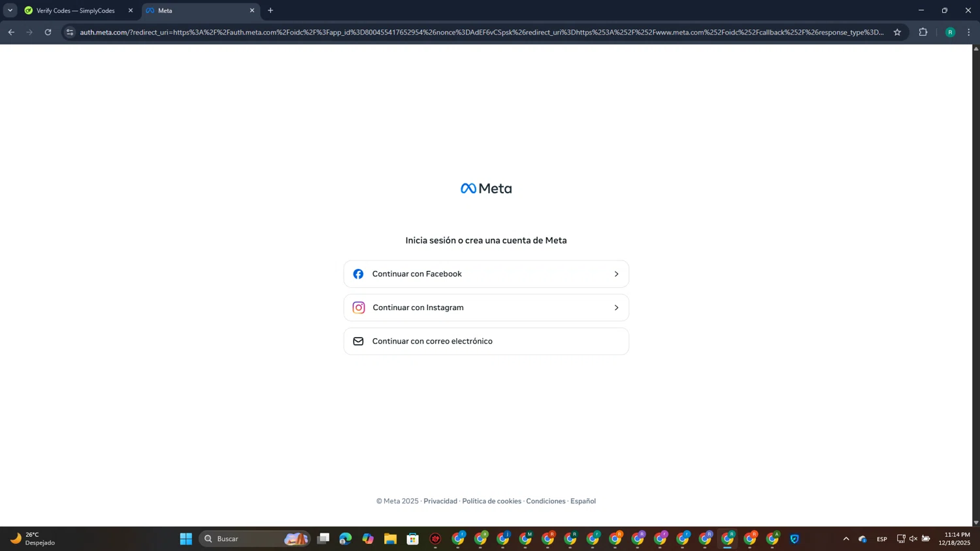Open Windows Security shield on taskbar
980x551 pixels.
pyautogui.click(x=794, y=539)
